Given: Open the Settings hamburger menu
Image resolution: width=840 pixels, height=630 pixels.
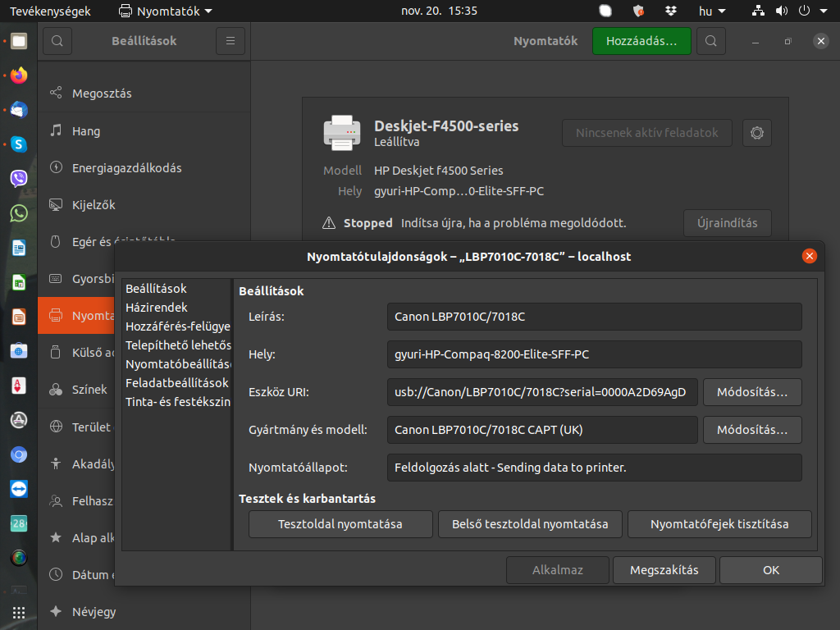Looking at the screenshot, I should (x=231, y=41).
